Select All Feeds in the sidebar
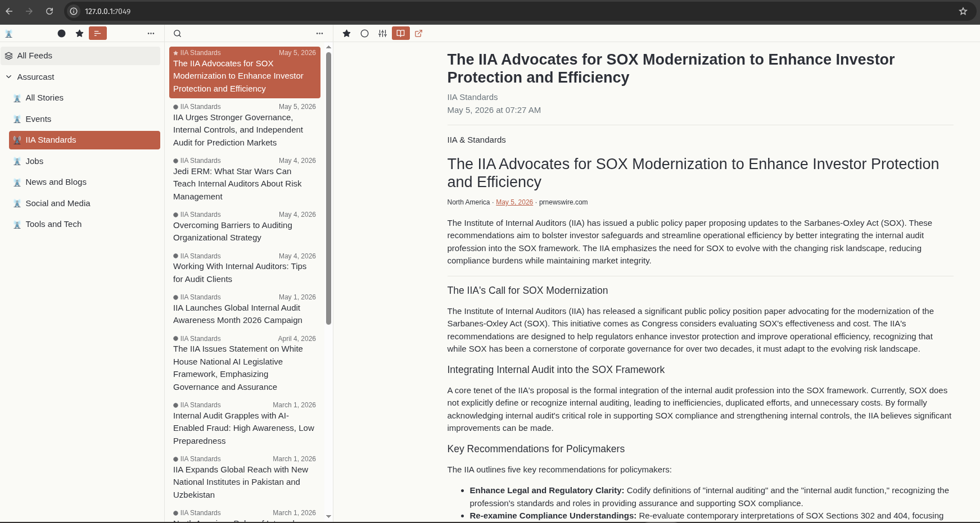 [80, 56]
